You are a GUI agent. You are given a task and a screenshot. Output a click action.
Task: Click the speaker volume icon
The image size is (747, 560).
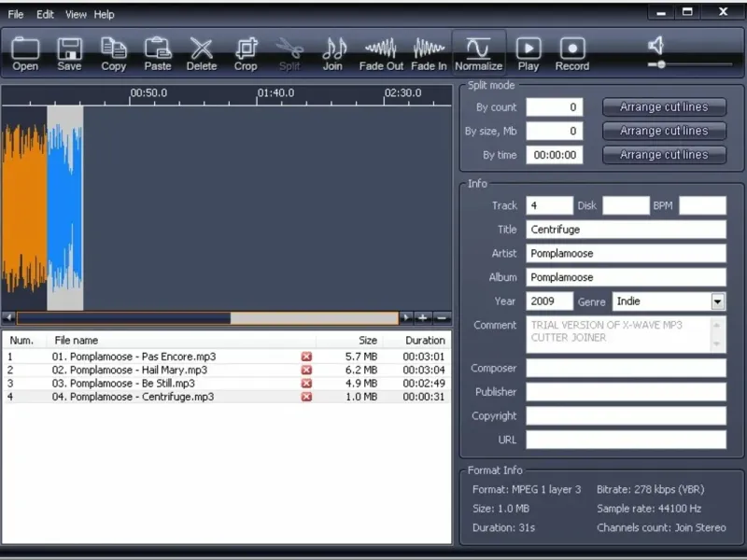tap(656, 45)
